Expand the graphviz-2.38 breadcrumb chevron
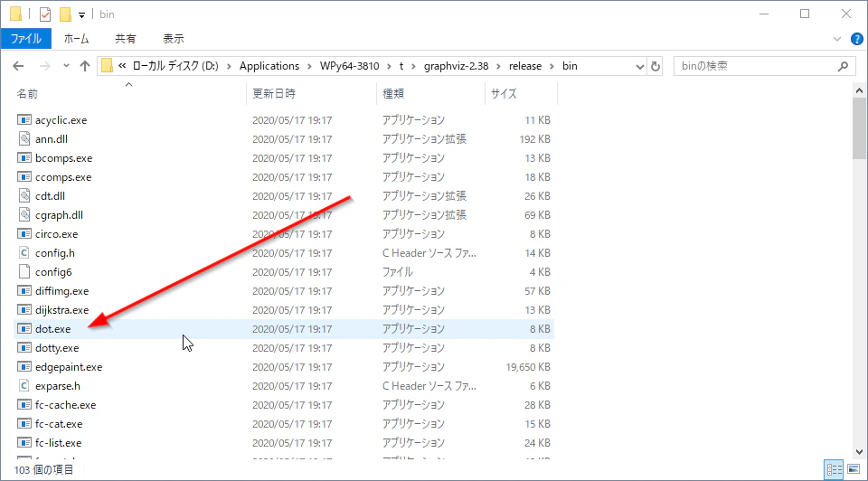The image size is (868, 481). coord(498,66)
